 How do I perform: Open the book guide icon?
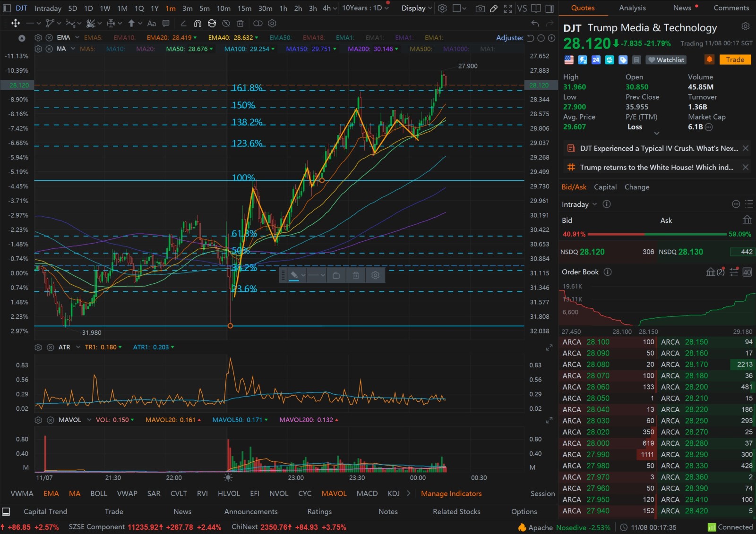coord(536,8)
